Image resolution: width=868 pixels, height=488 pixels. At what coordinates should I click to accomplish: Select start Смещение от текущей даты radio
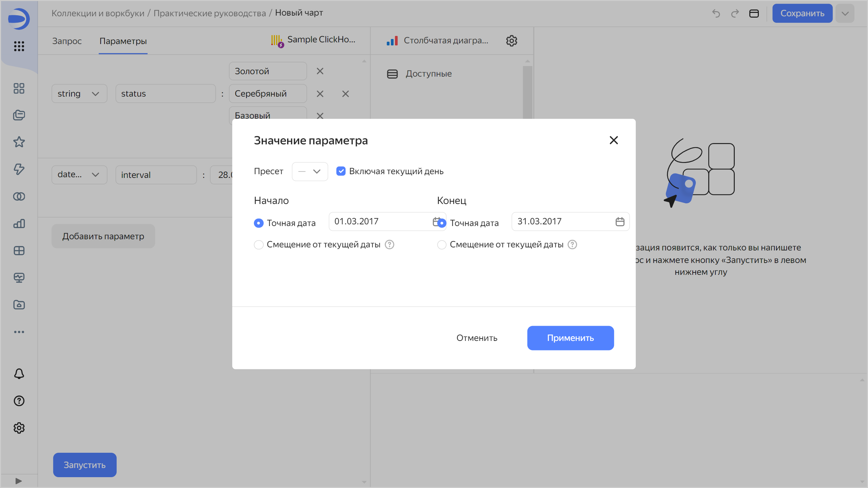point(259,245)
